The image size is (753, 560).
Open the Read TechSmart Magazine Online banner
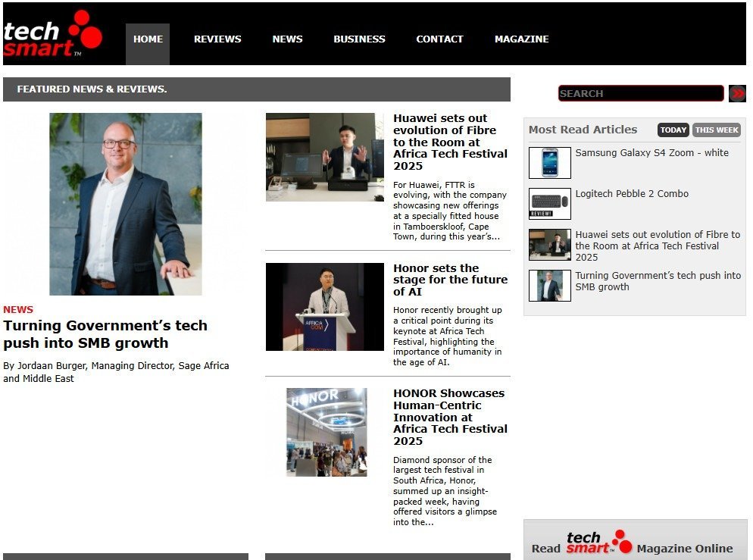pyautogui.click(x=635, y=541)
